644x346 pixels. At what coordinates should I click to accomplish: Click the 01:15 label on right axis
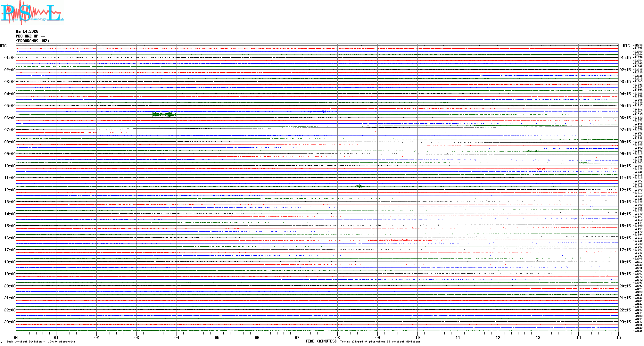(625, 58)
